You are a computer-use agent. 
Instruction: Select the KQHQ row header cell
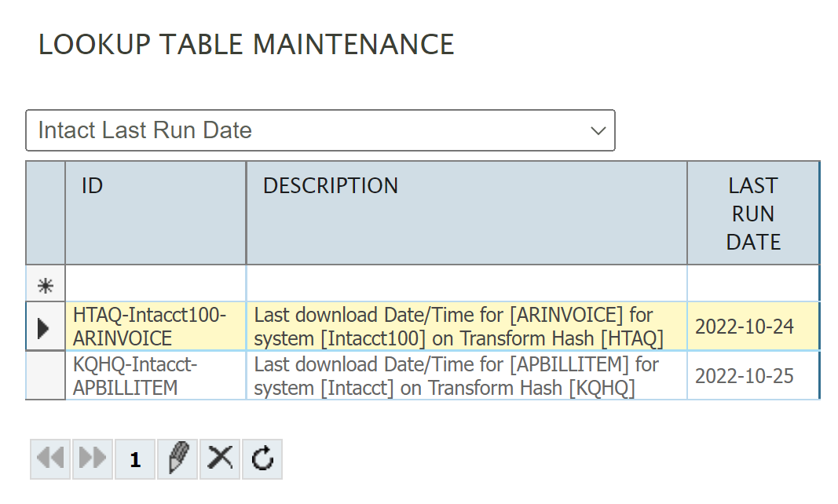coord(46,376)
